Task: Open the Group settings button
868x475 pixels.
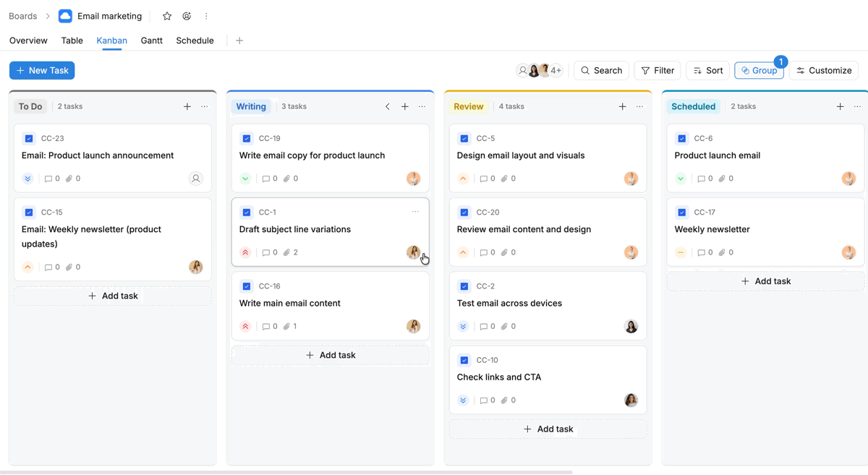Action: [x=759, y=70]
